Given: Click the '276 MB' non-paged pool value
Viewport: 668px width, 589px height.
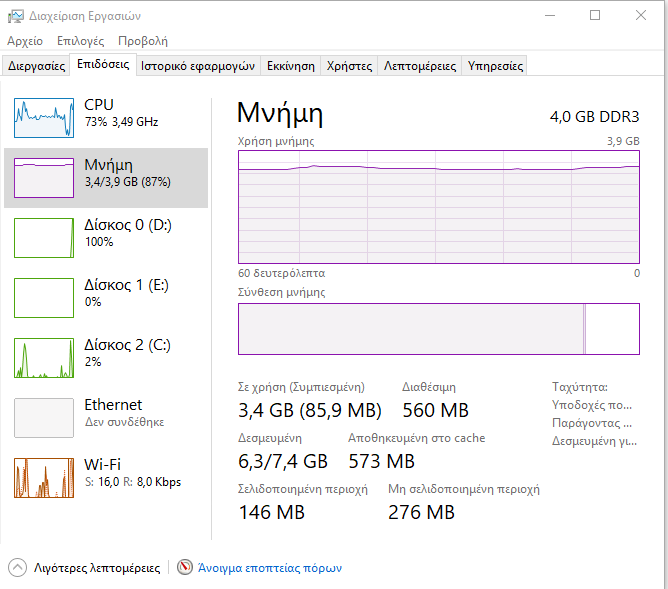Looking at the screenshot, I should tap(421, 512).
